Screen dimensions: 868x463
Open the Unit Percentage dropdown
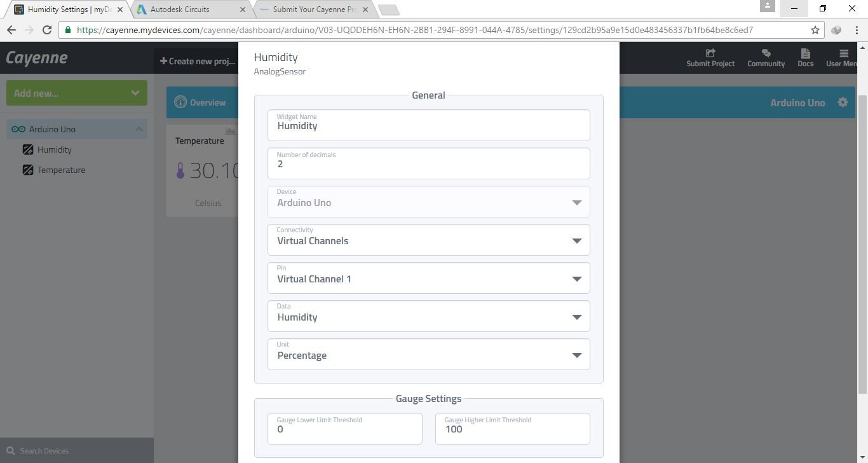tap(428, 354)
